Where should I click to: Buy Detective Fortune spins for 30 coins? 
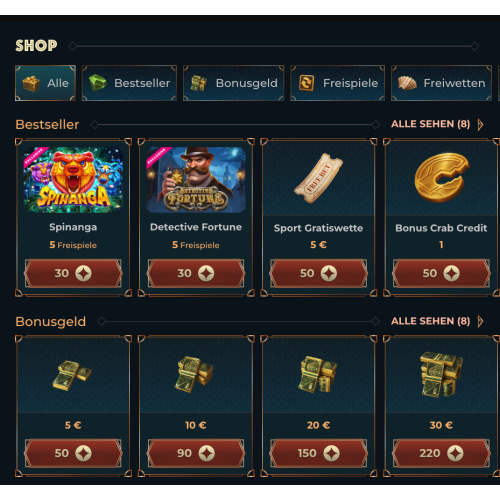click(196, 273)
